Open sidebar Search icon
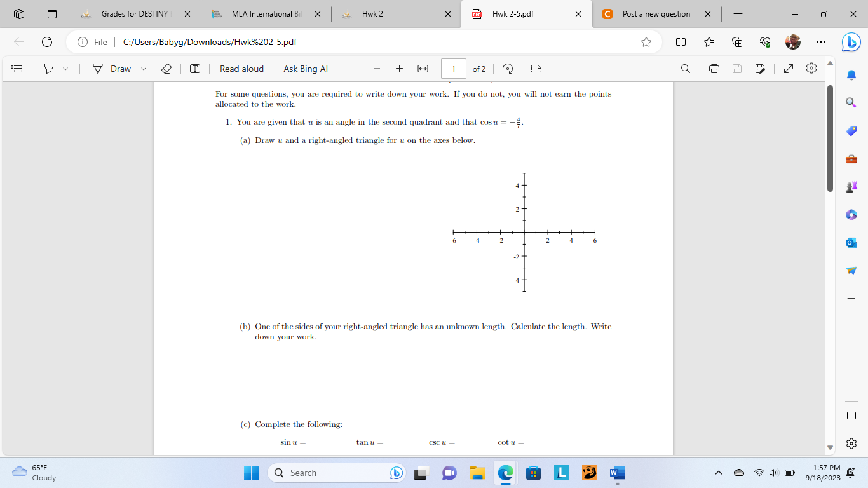 851,102
